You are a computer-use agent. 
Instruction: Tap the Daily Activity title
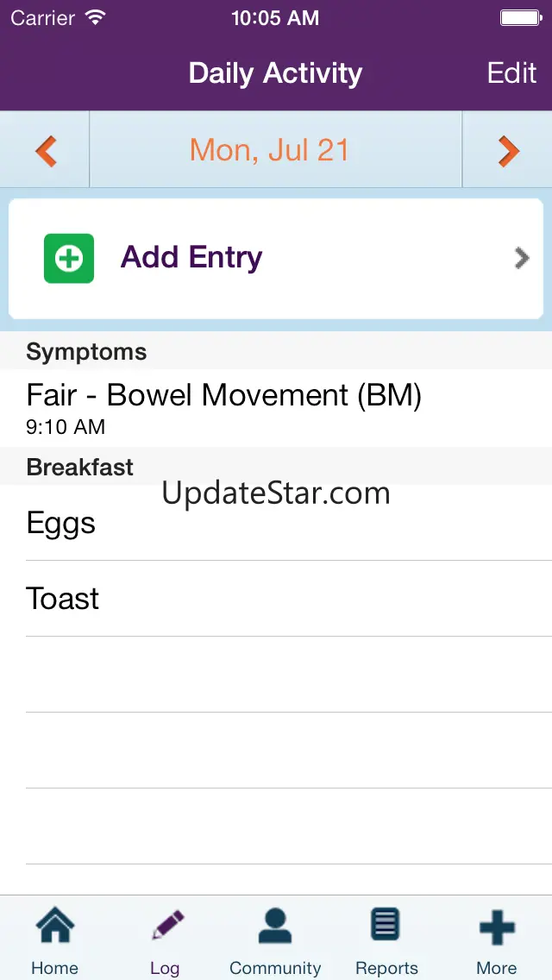tap(275, 73)
